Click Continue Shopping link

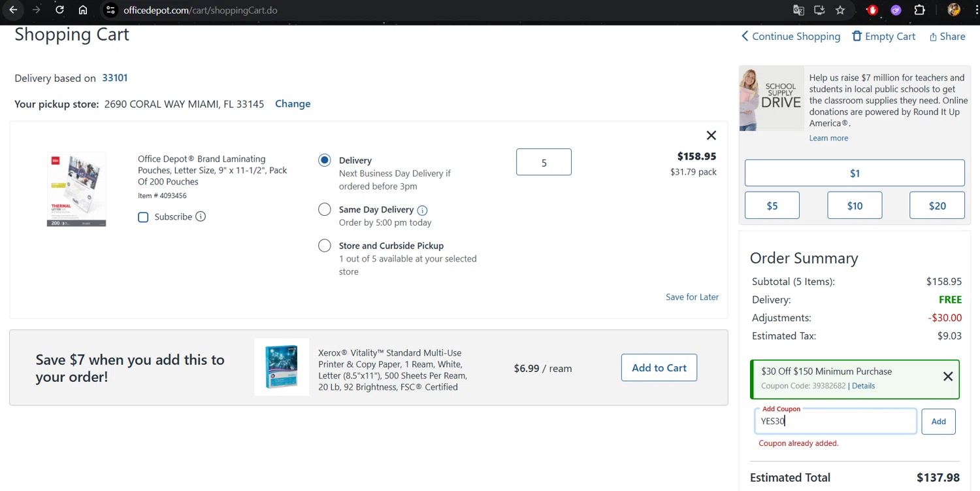(x=791, y=37)
